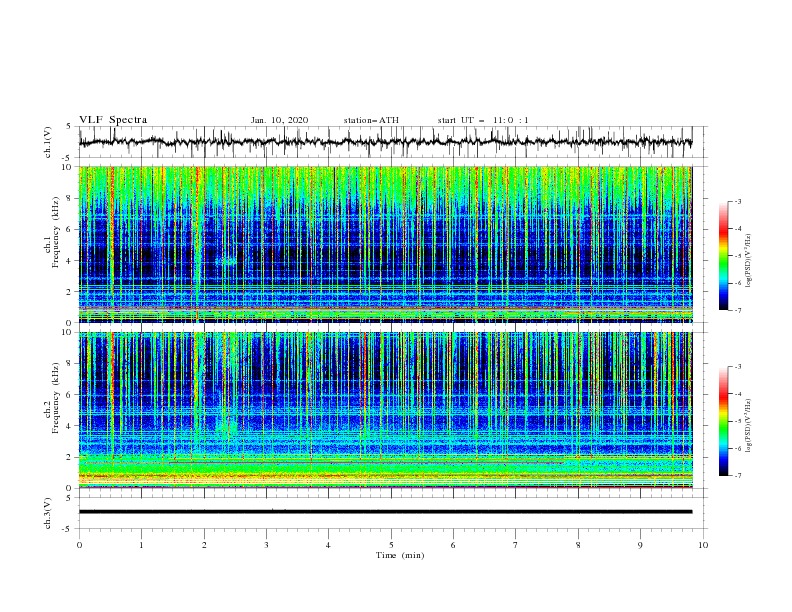Click the "4" tick on ch.1 frequency axis
The height and width of the screenshot is (612, 792).
[70, 261]
